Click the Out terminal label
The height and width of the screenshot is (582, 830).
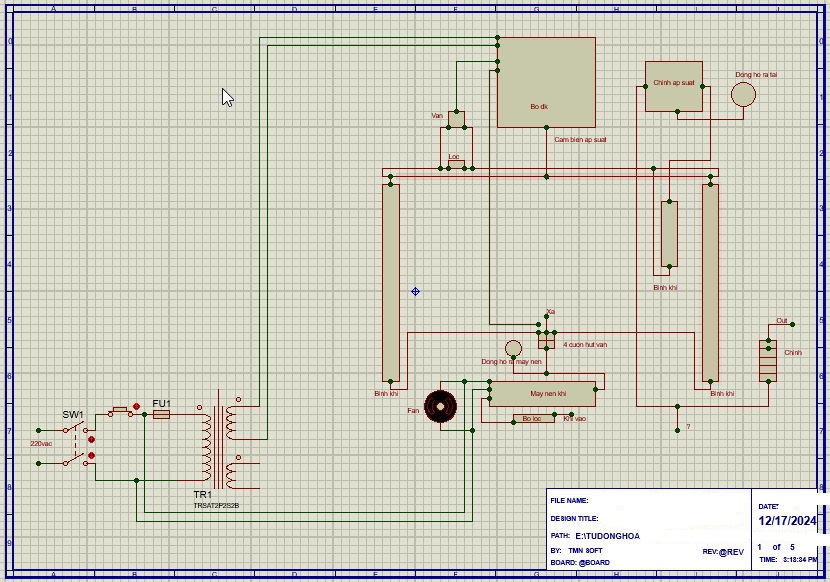click(x=782, y=321)
